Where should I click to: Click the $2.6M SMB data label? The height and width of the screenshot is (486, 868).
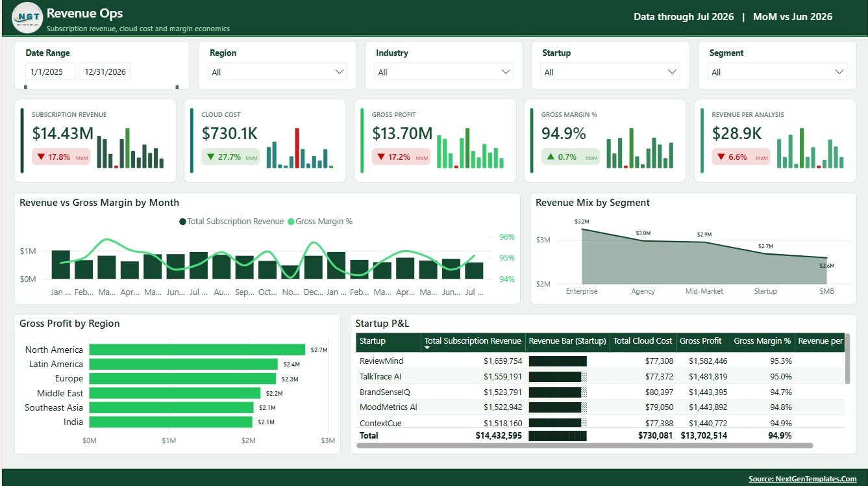coord(827,266)
